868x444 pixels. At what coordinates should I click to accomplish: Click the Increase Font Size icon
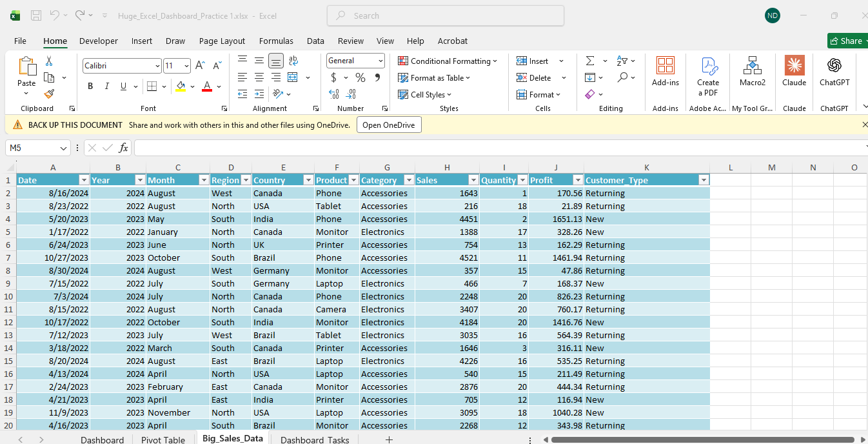[x=200, y=66]
